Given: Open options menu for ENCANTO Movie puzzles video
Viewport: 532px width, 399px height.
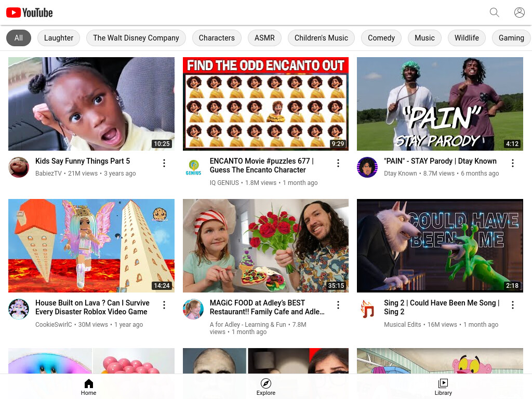Looking at the screenshot, I should (x=338, y=163).
